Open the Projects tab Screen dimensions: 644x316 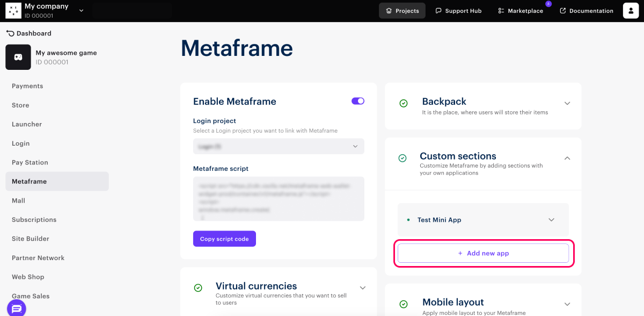(402, 11)
